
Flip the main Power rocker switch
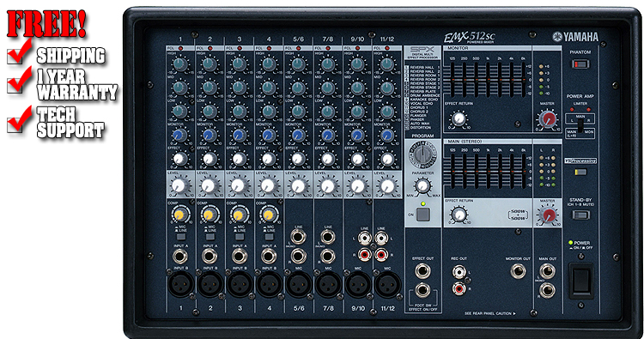pos(580,281)
